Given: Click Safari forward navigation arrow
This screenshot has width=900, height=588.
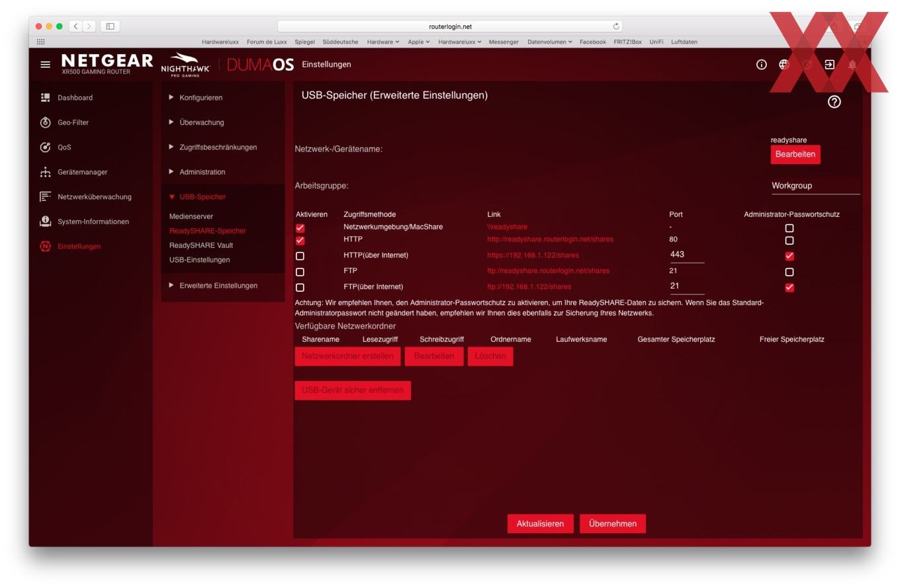Looking at the screenshot, I should pyautogui.click(x=89, y=26).
